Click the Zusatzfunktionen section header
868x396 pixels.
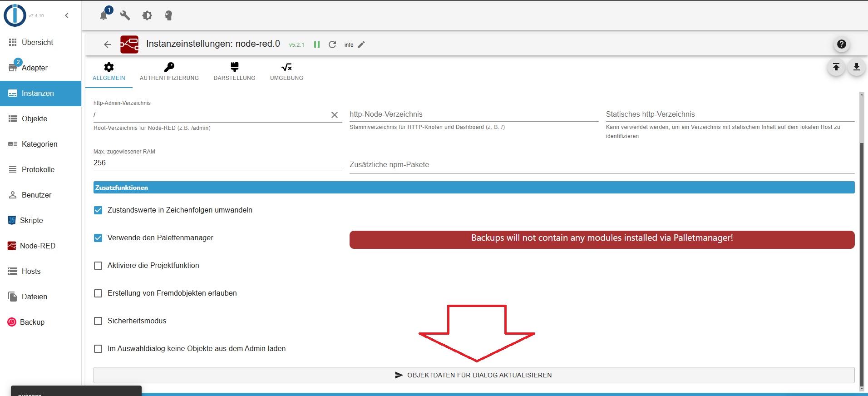tap(474, 188)
